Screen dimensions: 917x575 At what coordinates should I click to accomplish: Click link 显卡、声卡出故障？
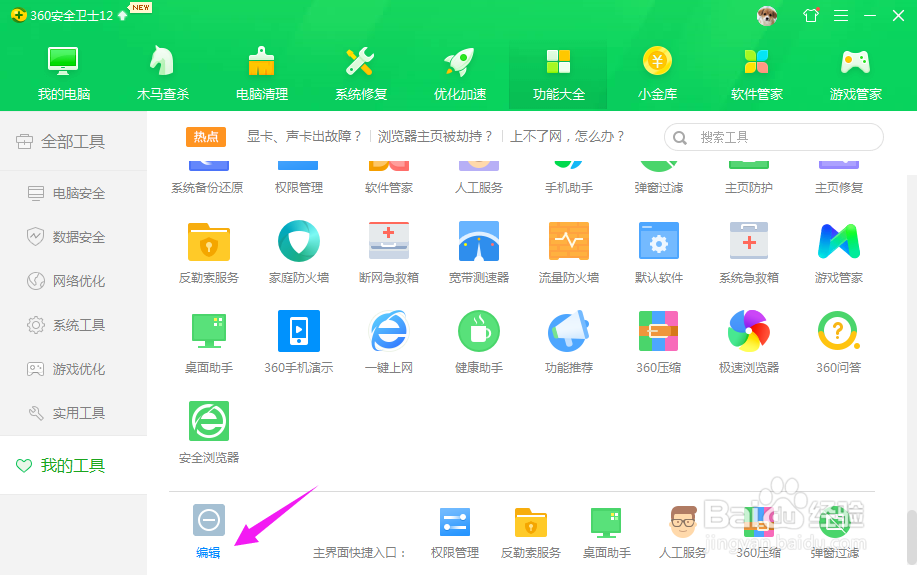point(304,137)
